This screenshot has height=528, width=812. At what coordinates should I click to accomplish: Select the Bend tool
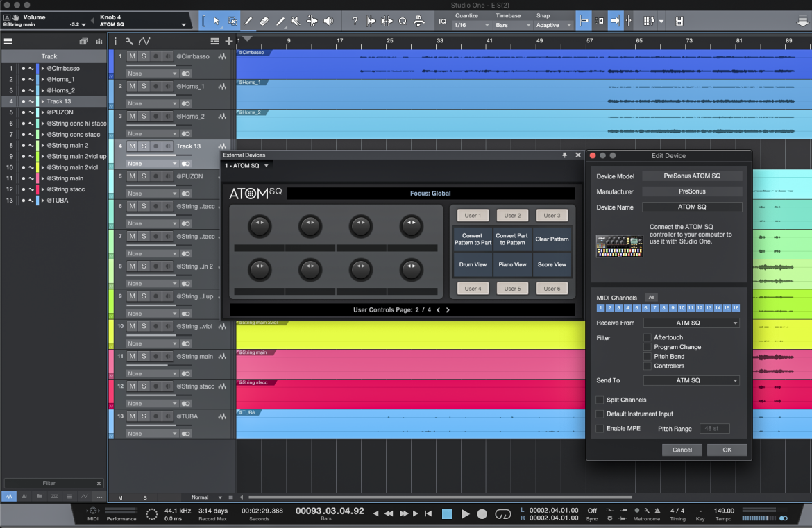pyautogui.click(x=312, y=22)
